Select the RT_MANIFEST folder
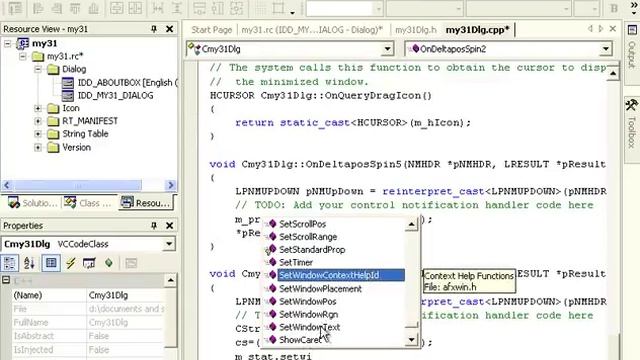The image size is (640, 360). pyautogui.click(x=90, y=121)
